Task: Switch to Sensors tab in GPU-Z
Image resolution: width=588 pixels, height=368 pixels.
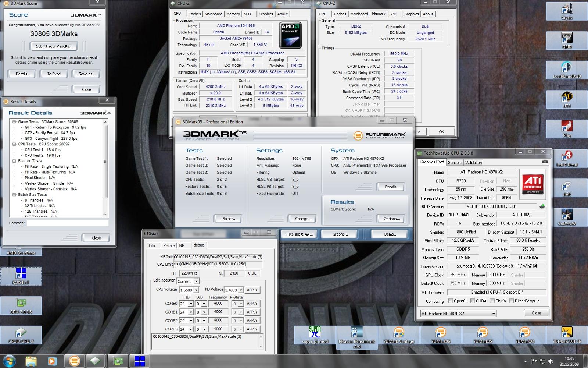Action: click(455, 162)
